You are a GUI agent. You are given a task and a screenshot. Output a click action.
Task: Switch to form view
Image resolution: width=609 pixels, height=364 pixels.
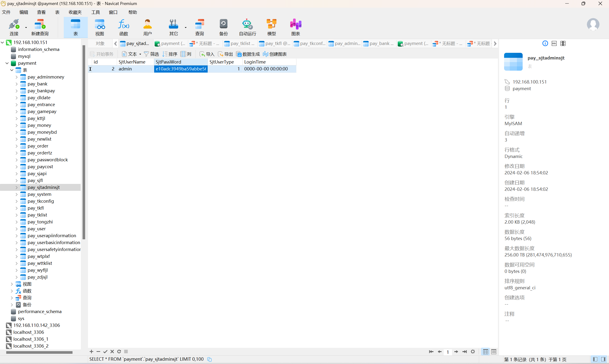494,352
